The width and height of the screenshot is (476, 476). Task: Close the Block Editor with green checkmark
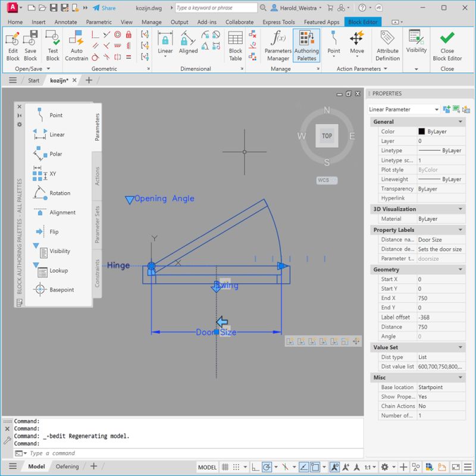447,46
